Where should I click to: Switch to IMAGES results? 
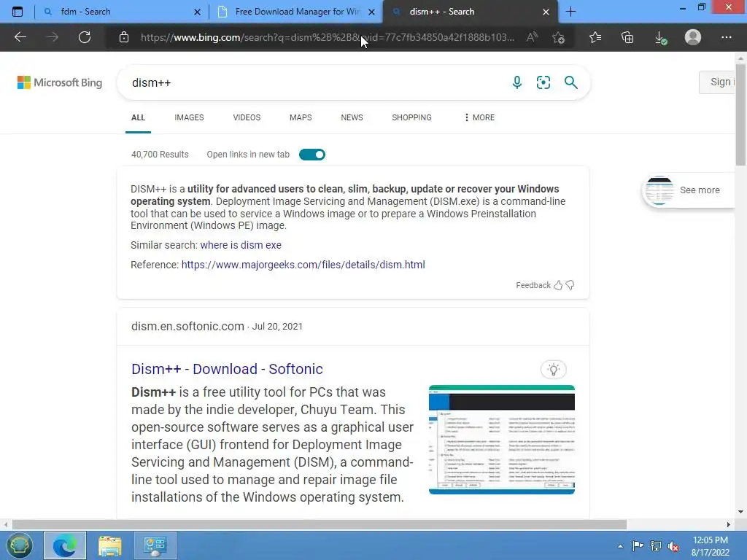(x=189, y=117)
